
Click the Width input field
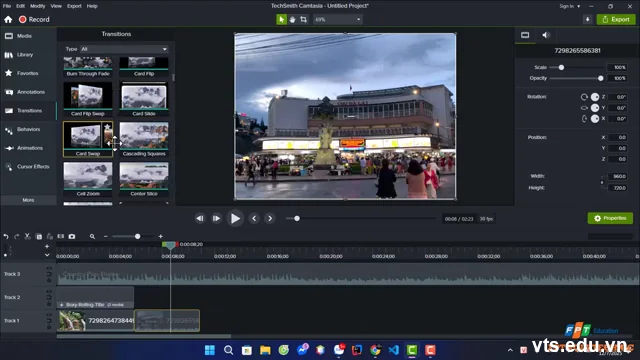(617, 176)
